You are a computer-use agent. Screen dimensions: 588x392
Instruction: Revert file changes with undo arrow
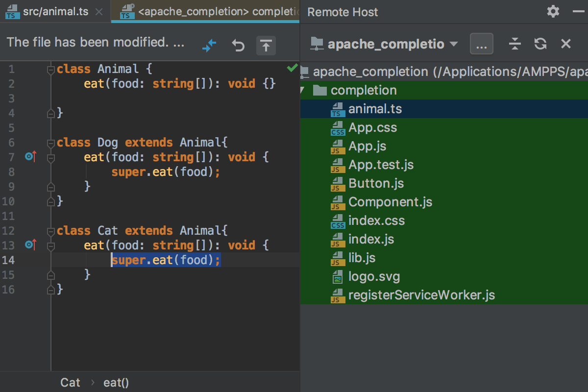pos(238,46)
